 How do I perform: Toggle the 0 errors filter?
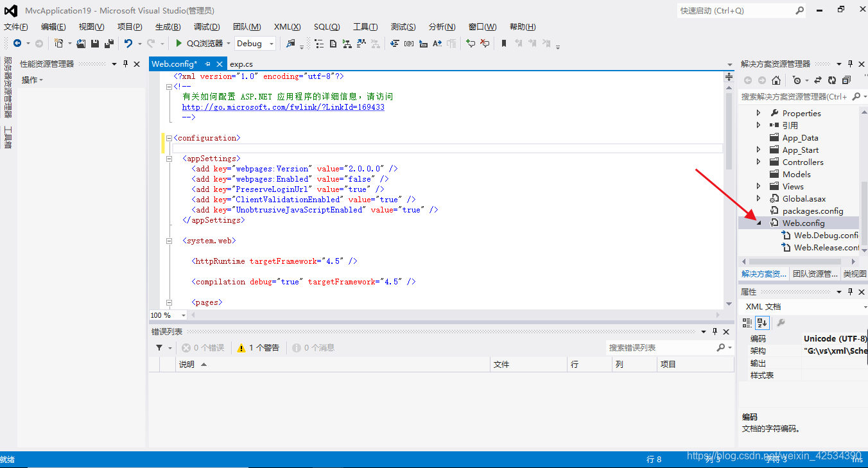tap(203, 347)
